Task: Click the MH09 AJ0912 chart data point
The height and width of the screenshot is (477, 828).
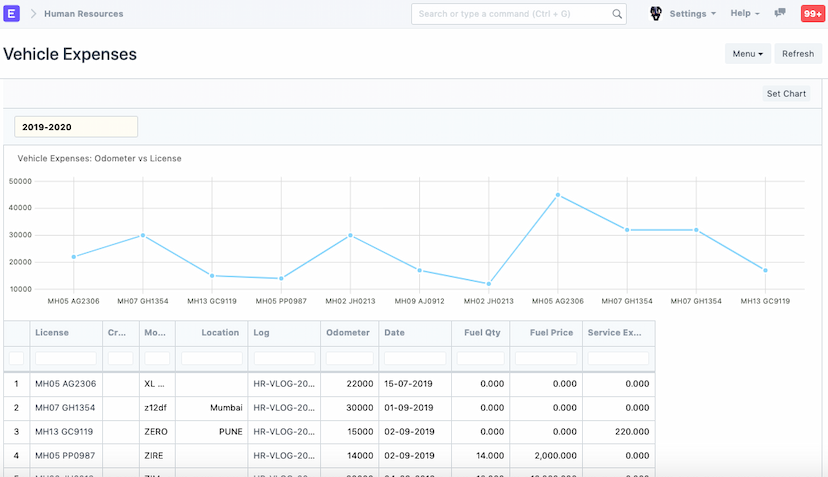Action: coord(420,270)
